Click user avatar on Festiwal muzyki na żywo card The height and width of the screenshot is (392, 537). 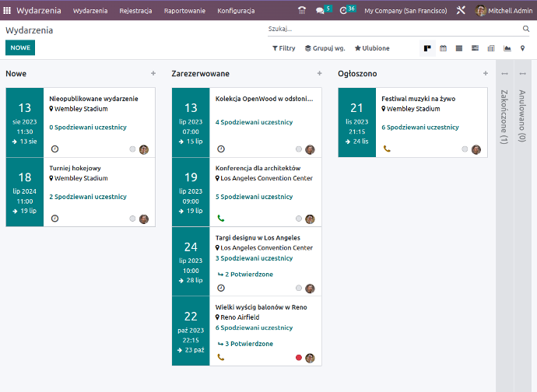[476, 149]
